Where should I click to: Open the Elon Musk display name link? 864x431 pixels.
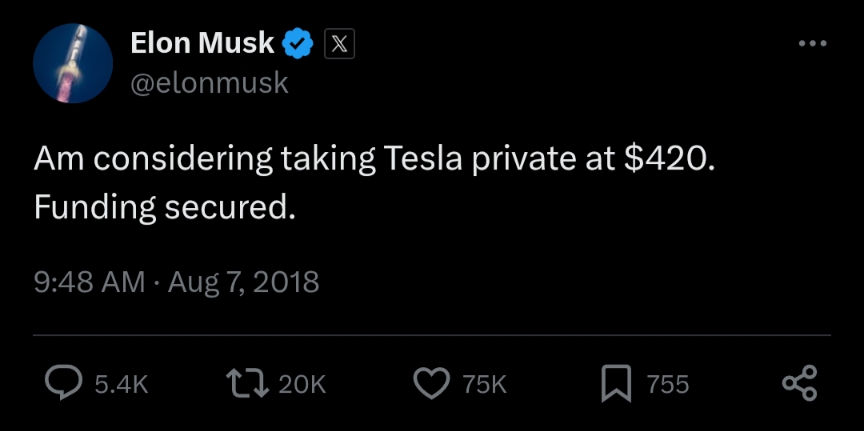(202, 43)
